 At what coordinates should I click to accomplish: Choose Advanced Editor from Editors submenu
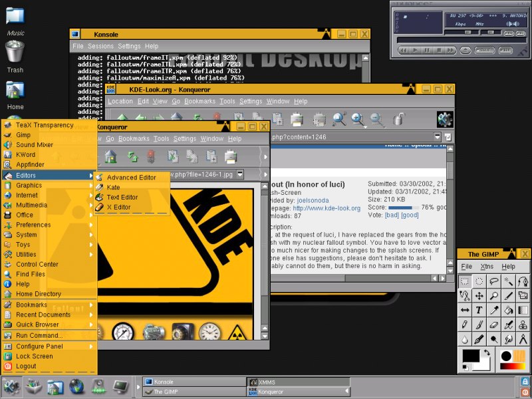[132, 177]
